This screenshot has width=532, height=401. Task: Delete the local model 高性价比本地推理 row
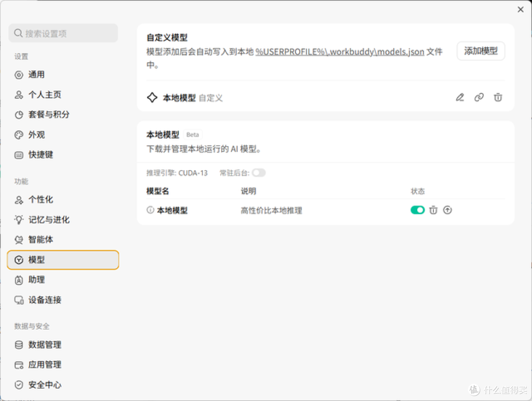pyautogui.click(x=433, y=210)
